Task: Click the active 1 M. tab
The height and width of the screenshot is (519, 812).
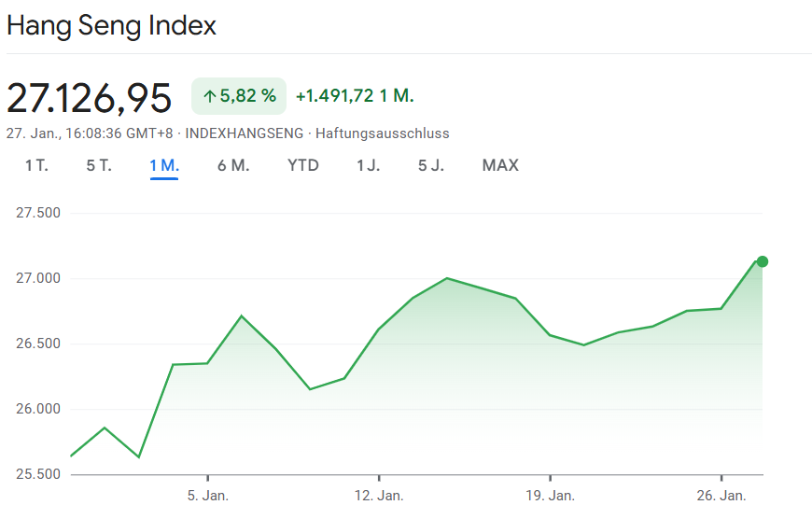Action: tap(164, 166)
